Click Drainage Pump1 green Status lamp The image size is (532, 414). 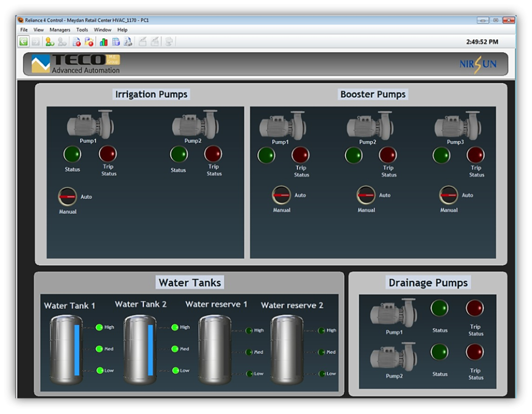pyautogui.click(x=440, y=308)
